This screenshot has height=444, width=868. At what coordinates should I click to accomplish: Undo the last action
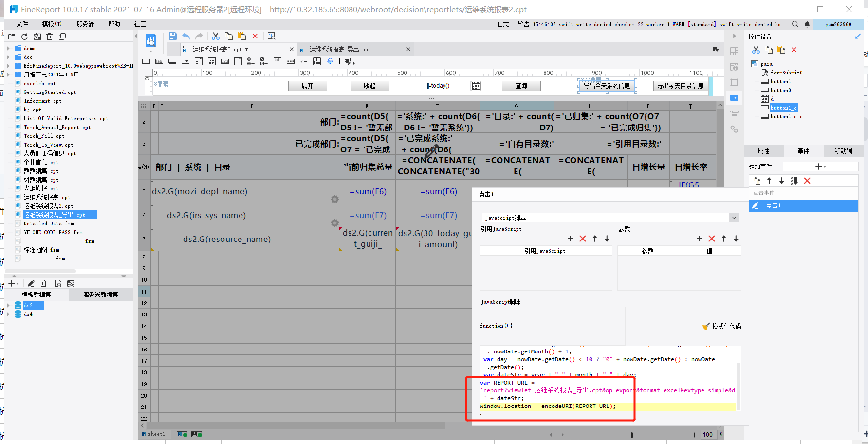pos(186,36)
